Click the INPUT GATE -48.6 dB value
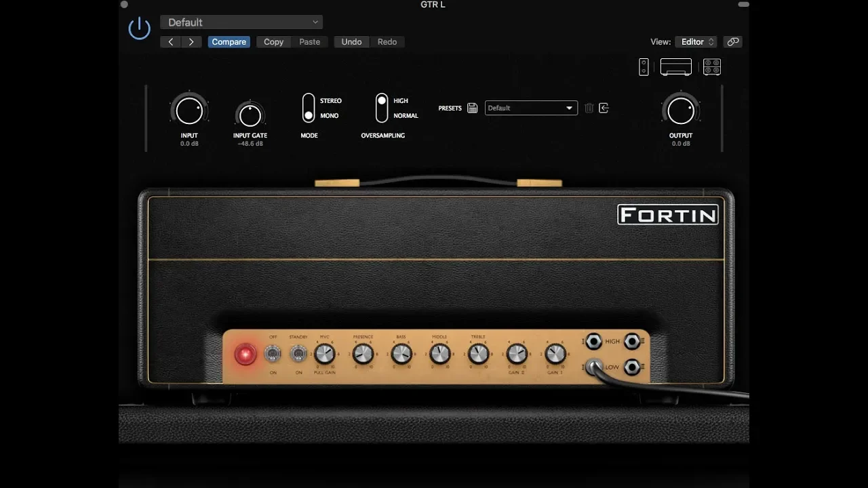The height and width of the screenshot is (488, 868). pyautogui.click(x=250, y=144)
